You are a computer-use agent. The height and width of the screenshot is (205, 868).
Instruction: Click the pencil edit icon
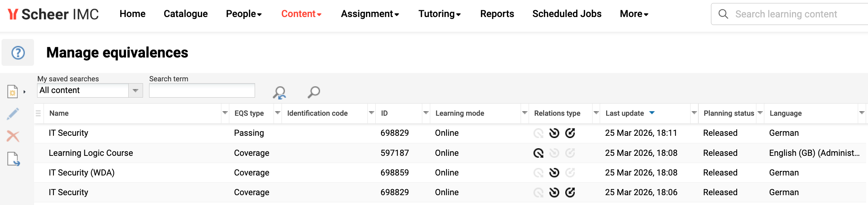click(13, 114)
